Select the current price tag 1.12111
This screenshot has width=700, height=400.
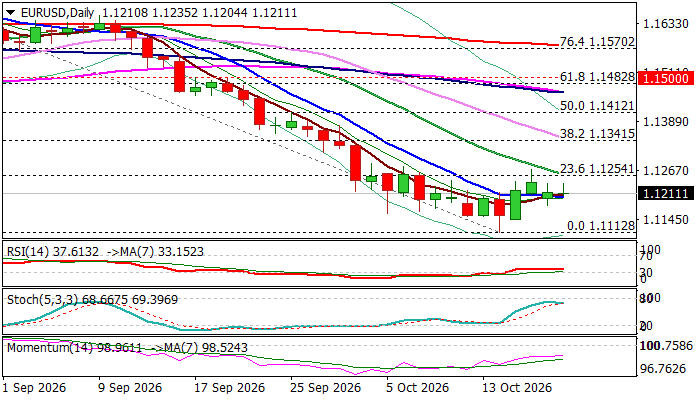point(666,193)
